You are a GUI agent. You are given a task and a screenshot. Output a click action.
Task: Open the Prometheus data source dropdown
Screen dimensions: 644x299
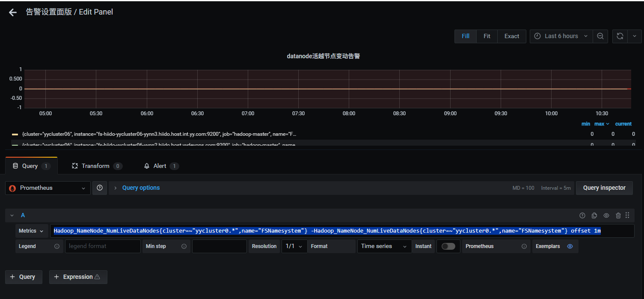[48, 188]
